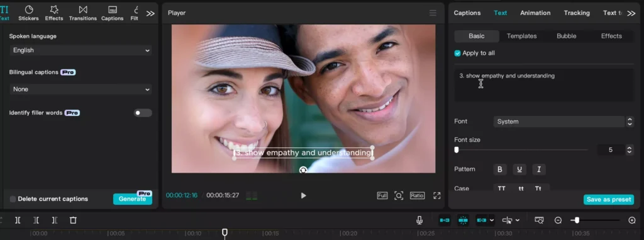Screen dimensions: 644x240
Task: Open the Effects panel
Action: (x=54, y=13)
